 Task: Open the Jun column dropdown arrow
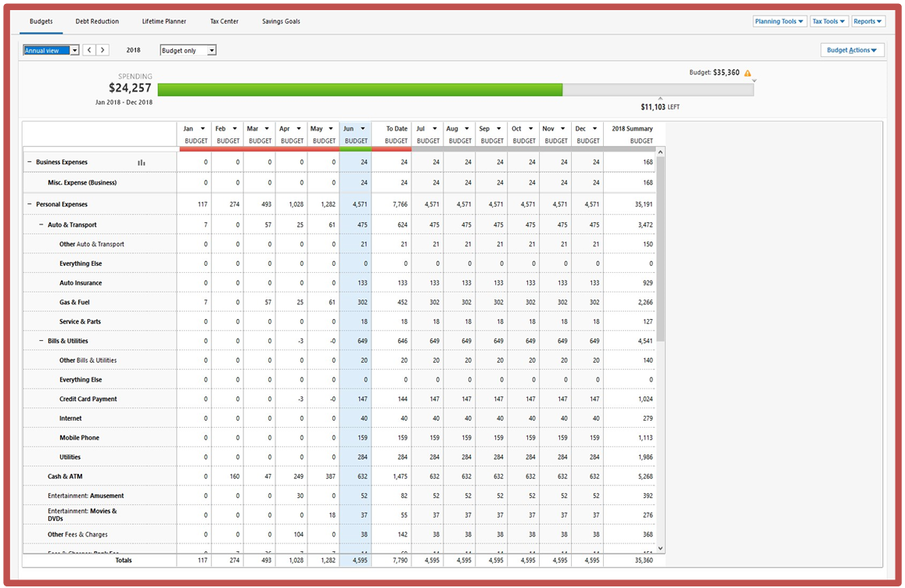[x=363, y=129]
